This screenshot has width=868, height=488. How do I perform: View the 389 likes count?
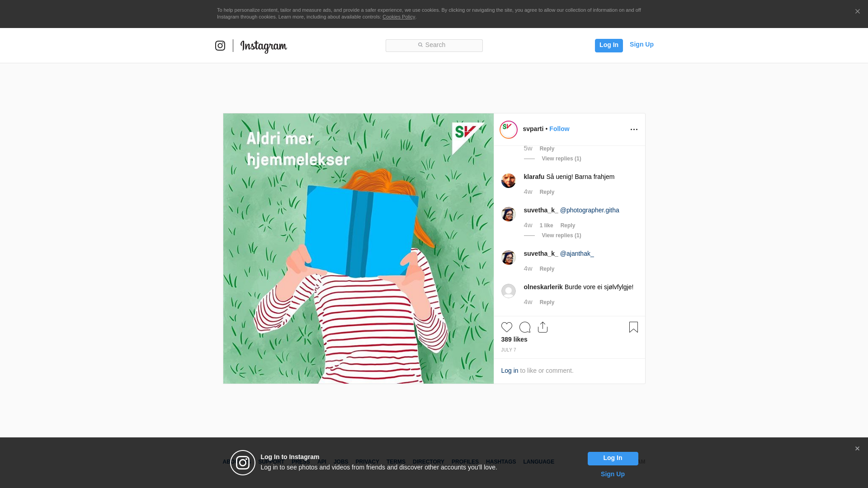(514, 339)
